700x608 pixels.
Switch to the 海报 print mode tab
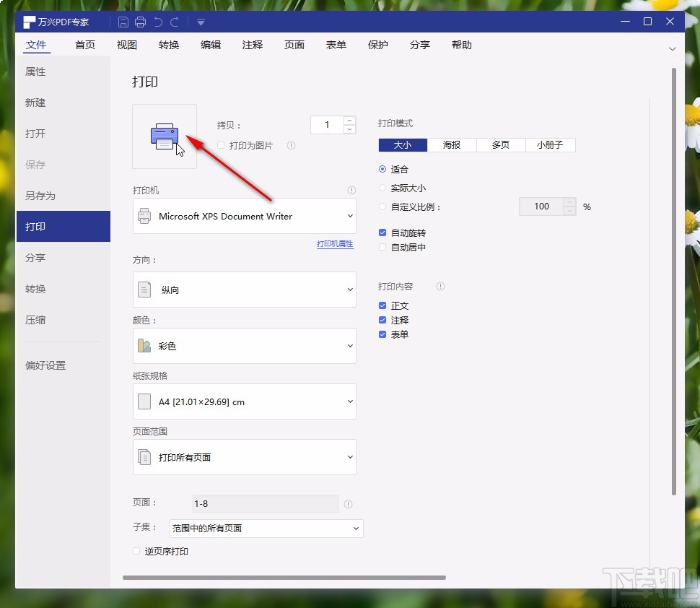coord(451,144)
